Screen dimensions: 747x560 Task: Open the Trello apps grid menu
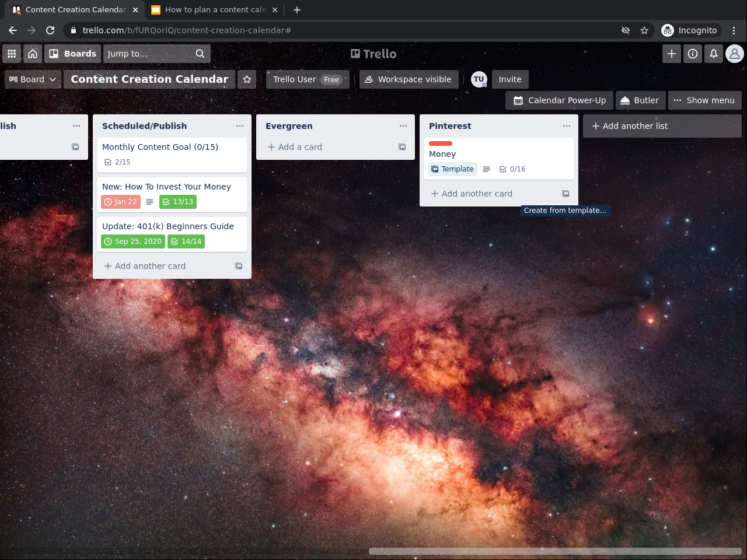pyautogui.click(x=12, y=54)
